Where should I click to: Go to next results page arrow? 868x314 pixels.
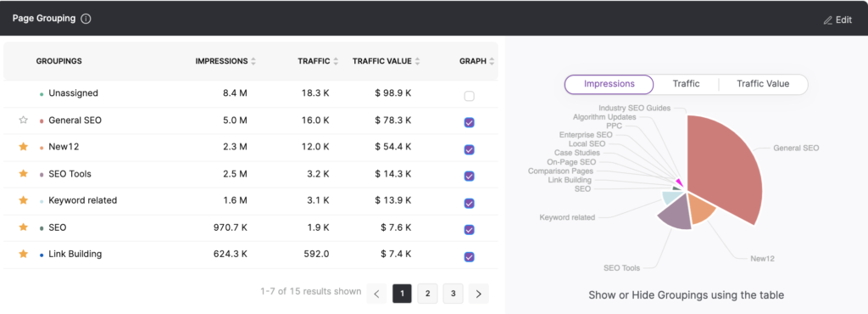(479, 294)
